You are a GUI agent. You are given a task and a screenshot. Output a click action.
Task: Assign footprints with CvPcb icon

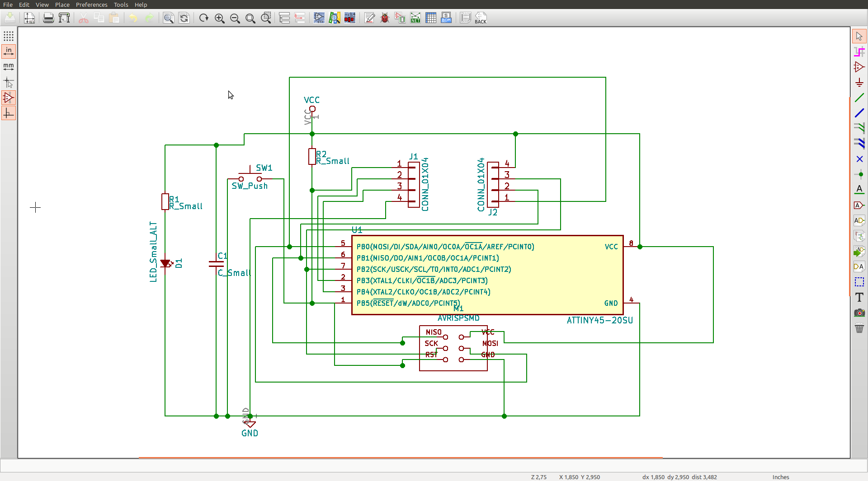pyautogui.click(x=400, y=18)
